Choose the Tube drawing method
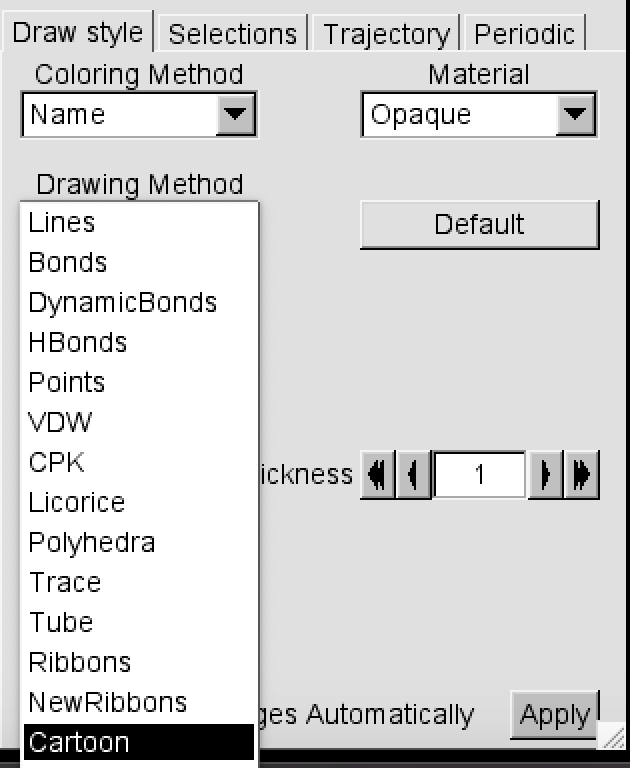This screenshot has height=768, width=630. tap(61, 622)
